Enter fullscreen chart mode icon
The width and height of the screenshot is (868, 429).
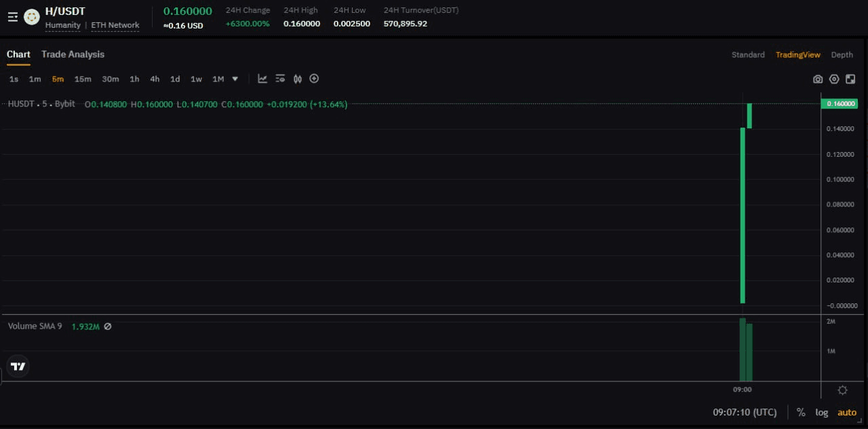(x=850, y=79)
